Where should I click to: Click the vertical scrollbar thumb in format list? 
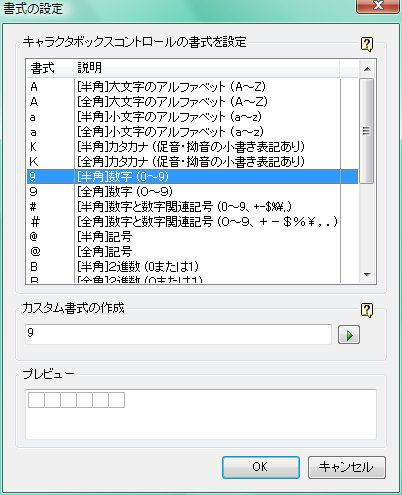(367, 131)
